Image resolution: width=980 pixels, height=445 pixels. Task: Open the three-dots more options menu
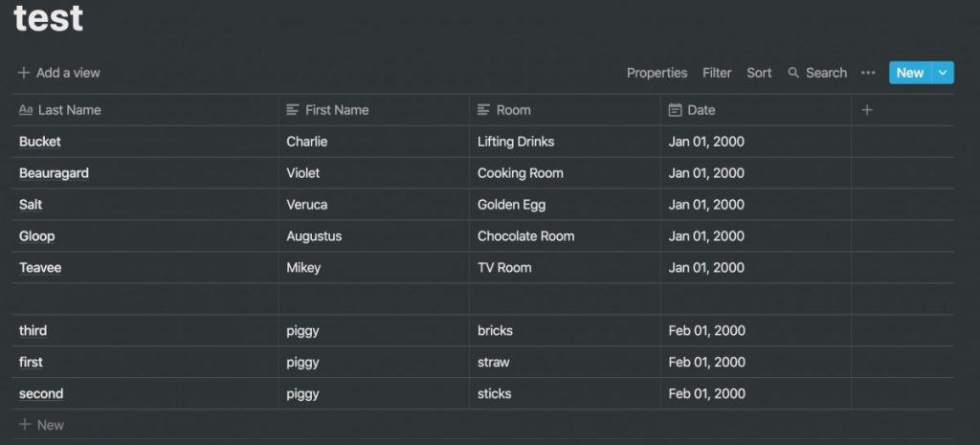pyautogui.click(x=868, y=73)
